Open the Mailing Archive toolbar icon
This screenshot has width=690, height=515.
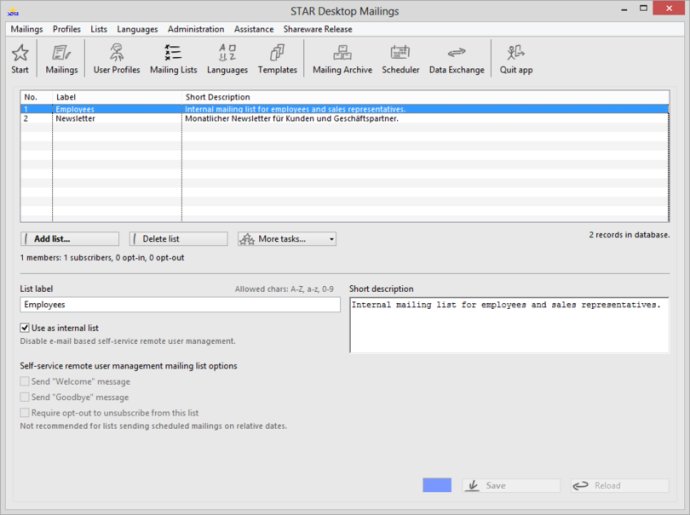click(342, 59)
